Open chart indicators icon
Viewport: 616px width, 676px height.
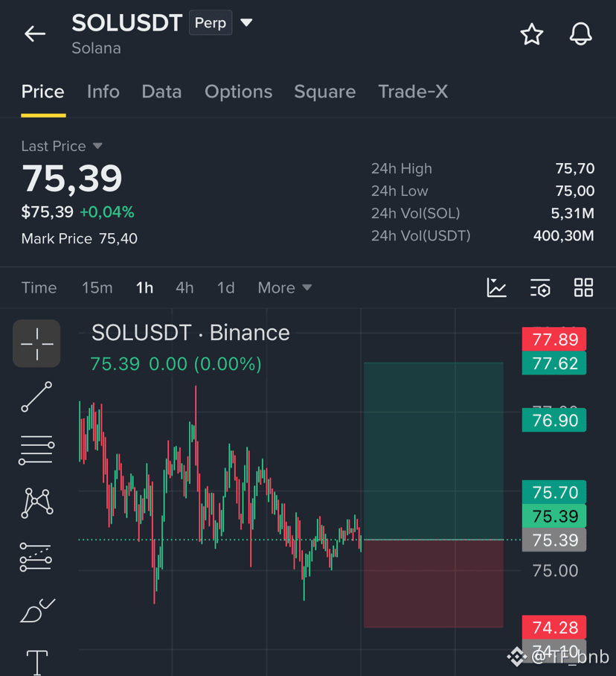click(497, 287)
